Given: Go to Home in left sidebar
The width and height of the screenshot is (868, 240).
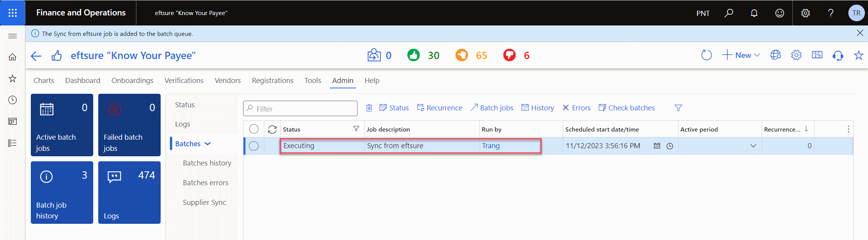Looking at the screenshot, I should click(x=13, y=57).
